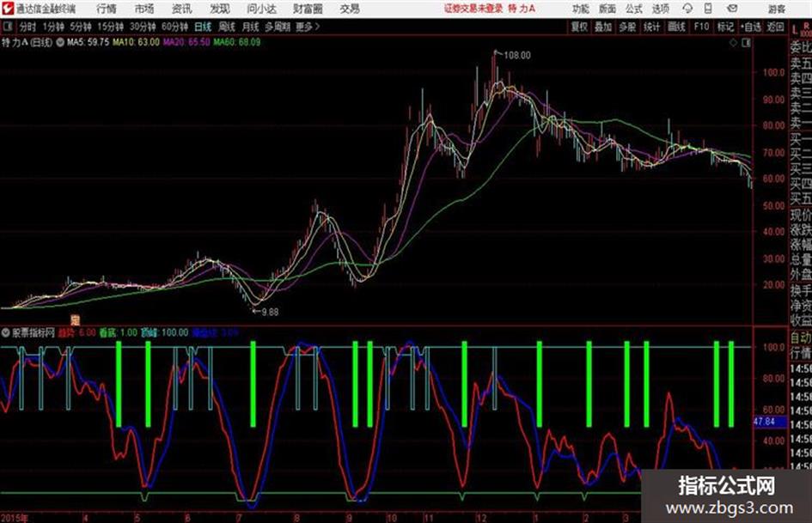Click the 返回 back button

775,27
